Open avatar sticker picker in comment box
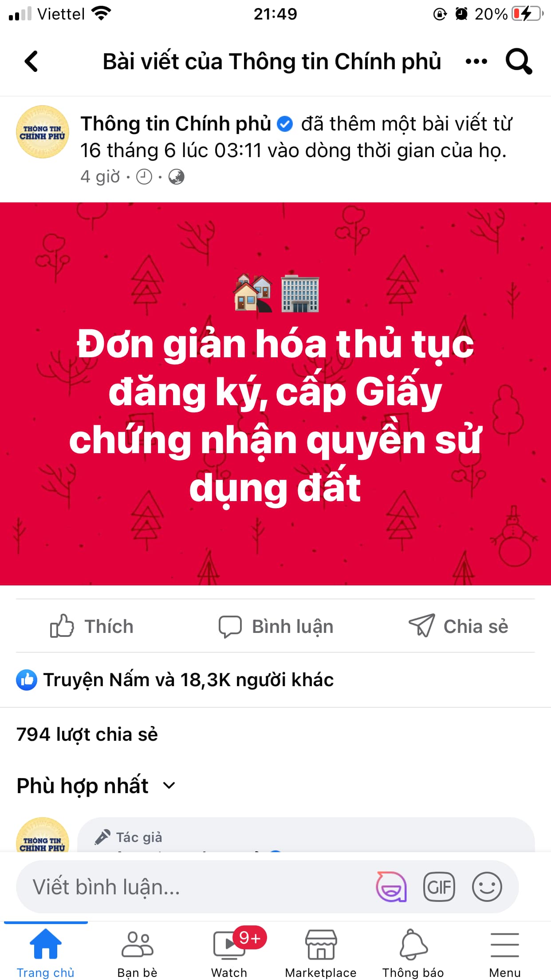This screenshot has width=551, height=980. tap(391, 886)
